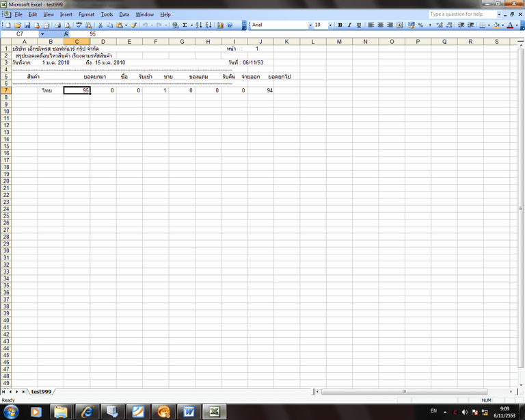Click the horizontal scrollbar thumb
This screenshot has width=525, height=420.
tap(404, 391)
